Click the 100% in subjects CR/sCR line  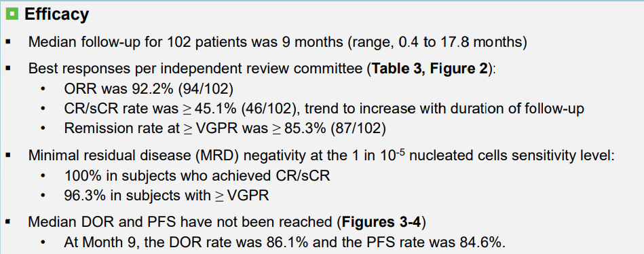pos(197,176)
